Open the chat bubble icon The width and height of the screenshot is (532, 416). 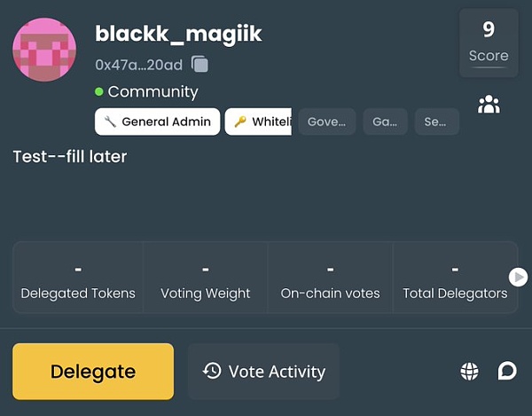click(x=507, y=371)
